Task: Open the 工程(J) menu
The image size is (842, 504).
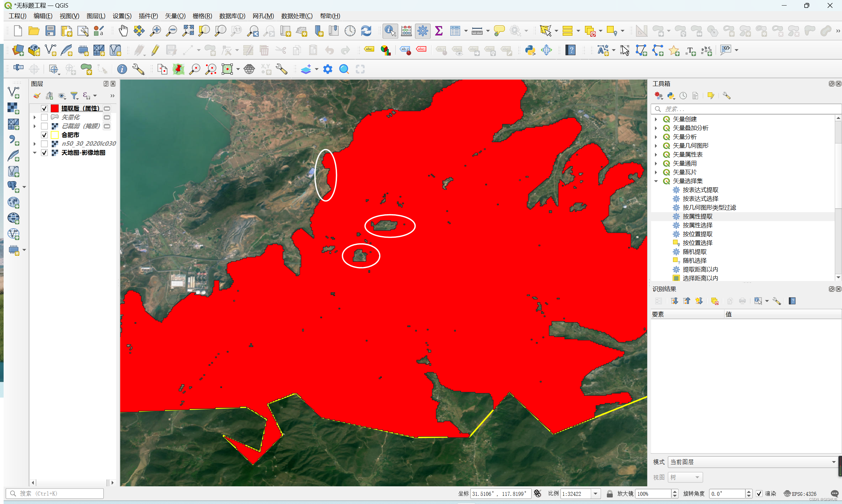Action: tap(18, 16)
